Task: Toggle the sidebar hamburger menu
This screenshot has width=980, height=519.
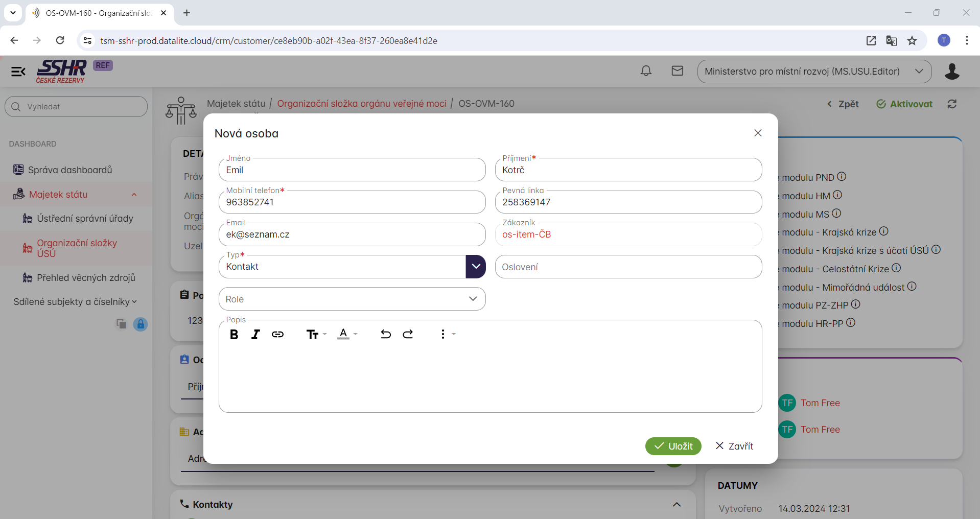Action: pyautogui.click(x=18, y=72)
